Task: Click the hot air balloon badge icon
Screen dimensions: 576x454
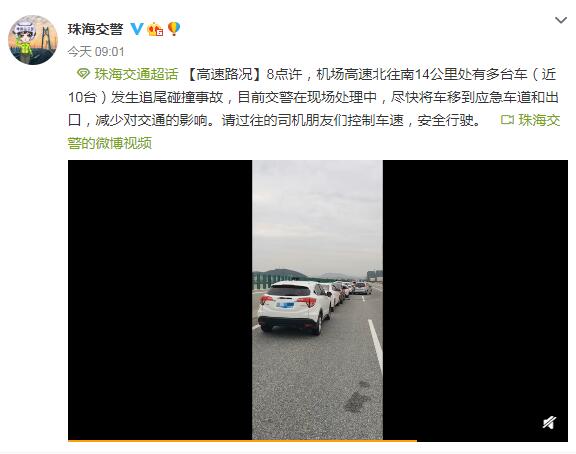Action: [174, 29]
